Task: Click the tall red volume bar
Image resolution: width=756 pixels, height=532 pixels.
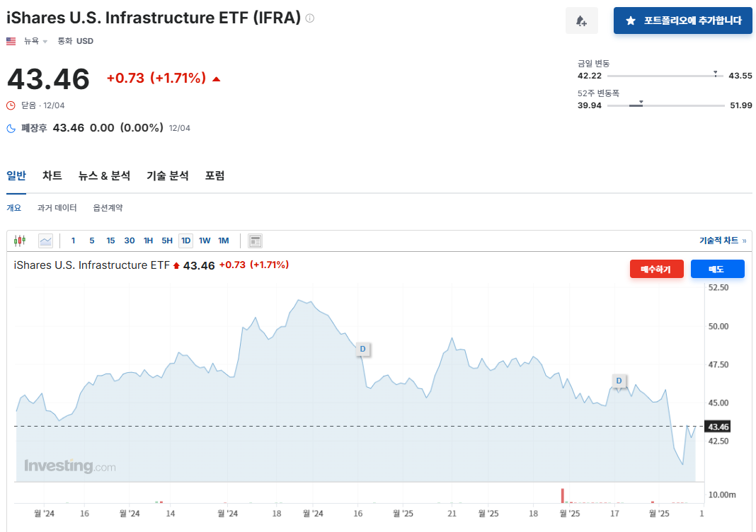Action: 562,496
